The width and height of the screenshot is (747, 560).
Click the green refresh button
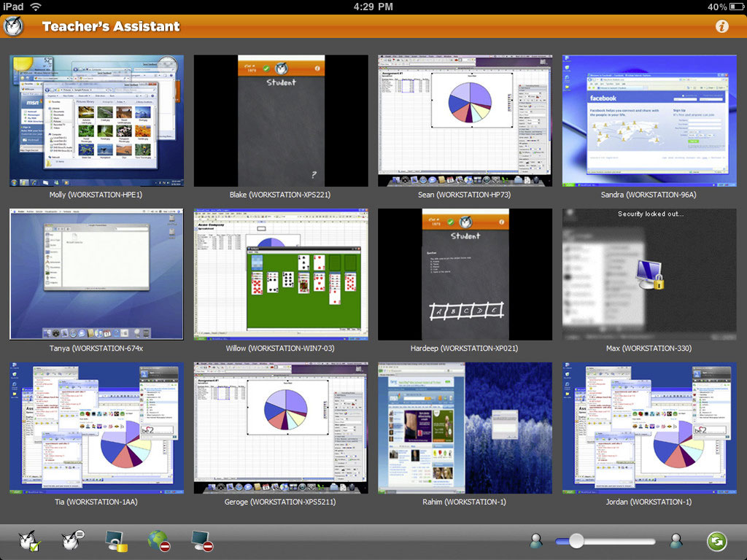[x=716, y=541]
